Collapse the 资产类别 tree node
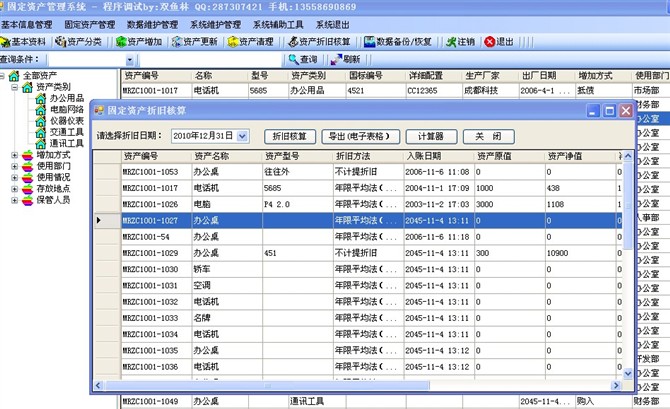Image resolution: width=670 pixels, height=409 pixels. pos(15,87)
